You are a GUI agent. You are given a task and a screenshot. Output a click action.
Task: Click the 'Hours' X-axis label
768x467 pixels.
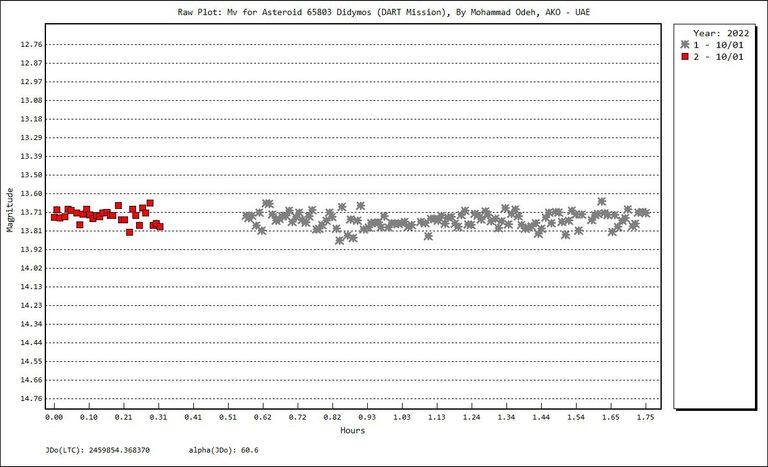[x=350, y=431]
